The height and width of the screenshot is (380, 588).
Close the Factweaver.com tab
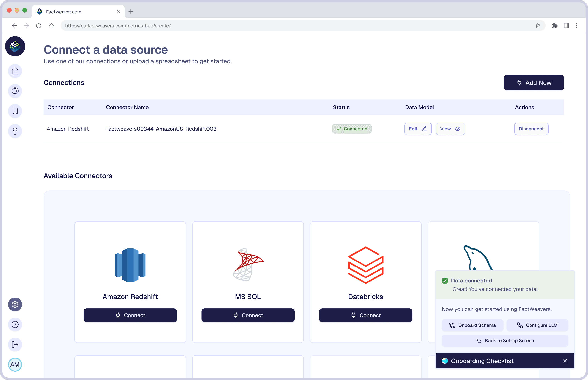coord(119,12)
